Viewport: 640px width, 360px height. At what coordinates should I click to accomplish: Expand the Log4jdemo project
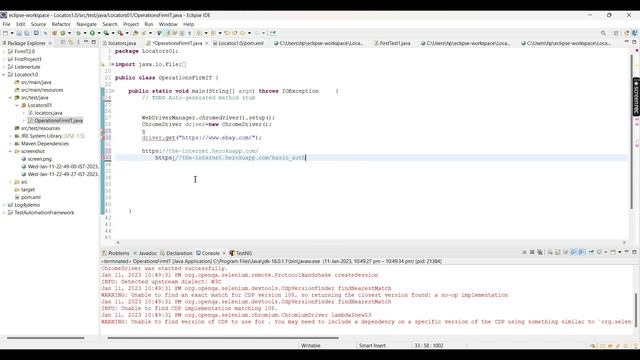(4, 205)
